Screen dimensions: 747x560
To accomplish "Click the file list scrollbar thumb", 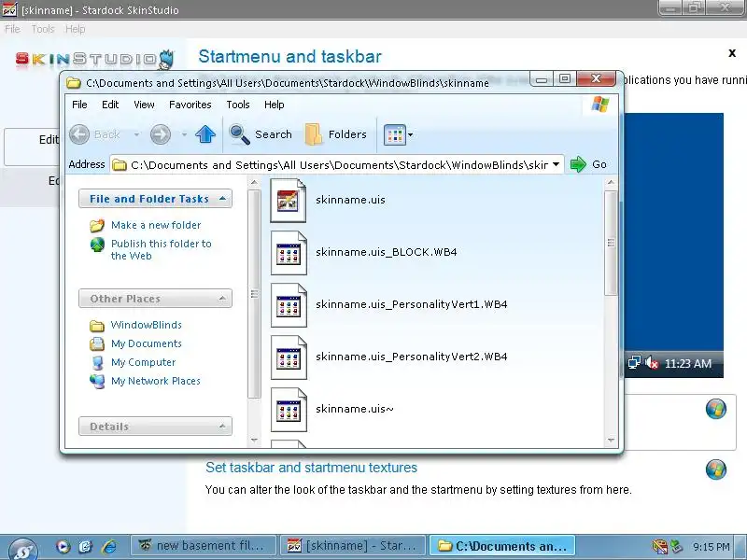I will pyautogui.click(x=611, y=243).
